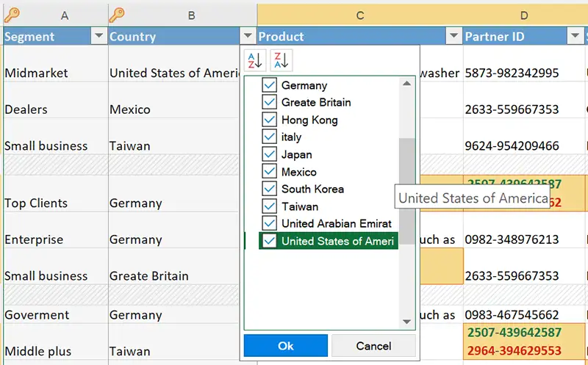588x365 pixels.
Task: Toggle the Hong Kong checkbox
Action: point(269,120)
